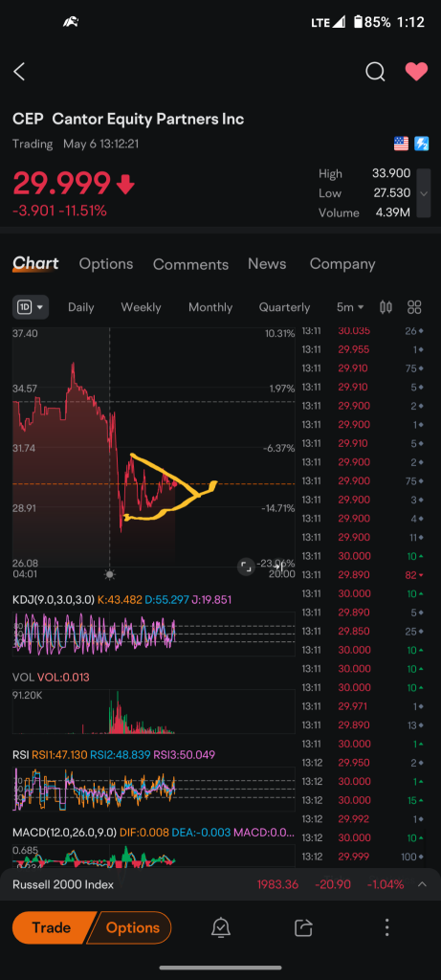
Task: Tap the share icon
Action: pyautogui.click(x=303, y=927)
